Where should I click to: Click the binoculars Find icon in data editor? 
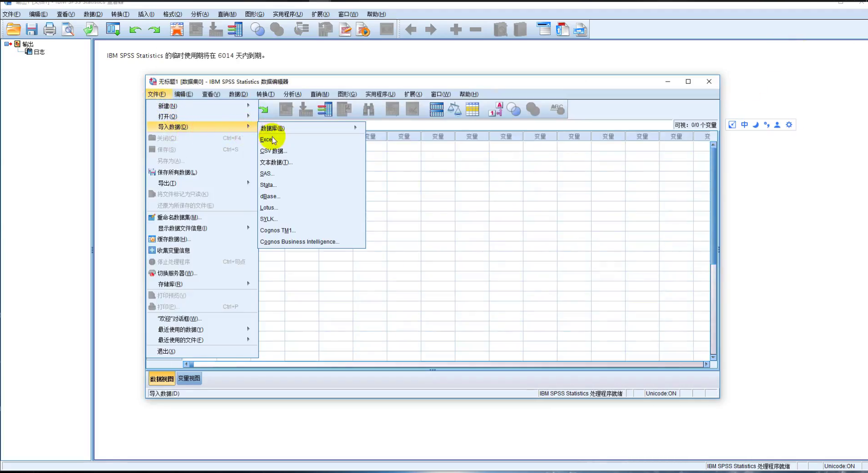pyautogui.click(x=368, y=109)
